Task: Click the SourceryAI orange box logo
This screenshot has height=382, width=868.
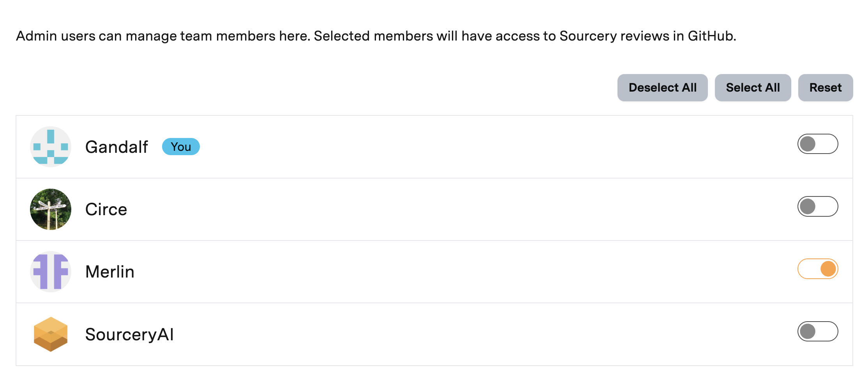Action: (x=51, y=334)
